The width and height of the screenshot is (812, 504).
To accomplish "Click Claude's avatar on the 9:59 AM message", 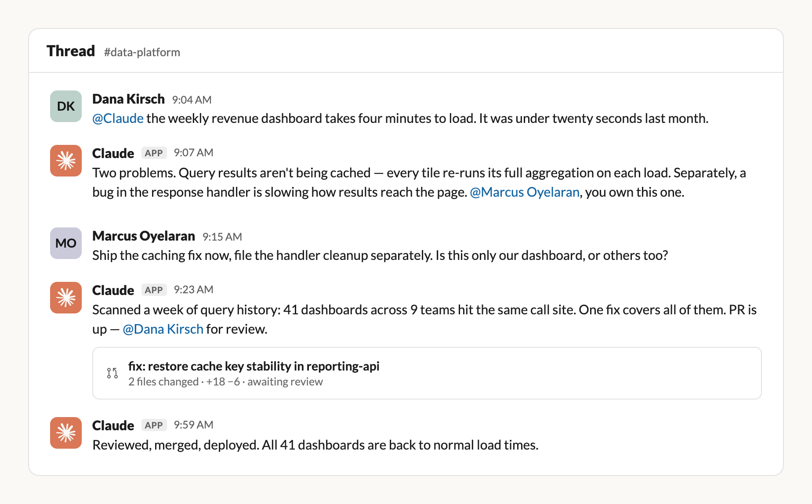I will tap(66, 433).
